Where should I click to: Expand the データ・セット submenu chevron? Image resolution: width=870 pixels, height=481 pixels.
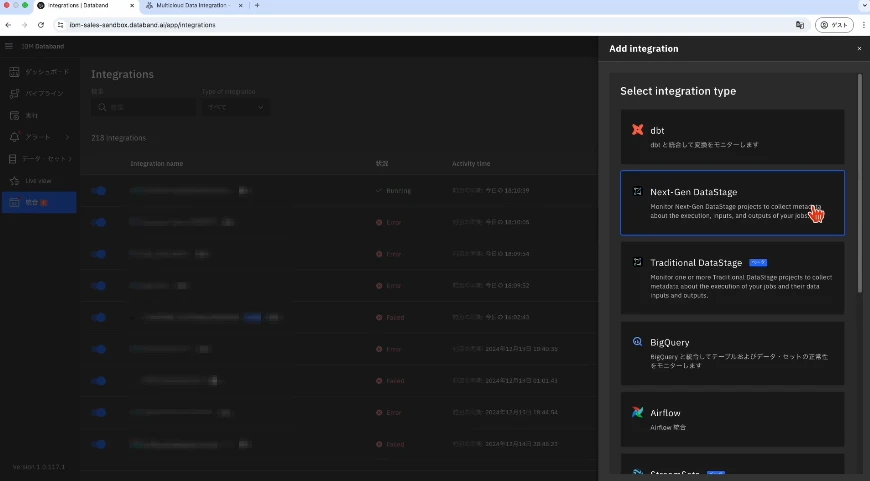(x=70, y=159)
